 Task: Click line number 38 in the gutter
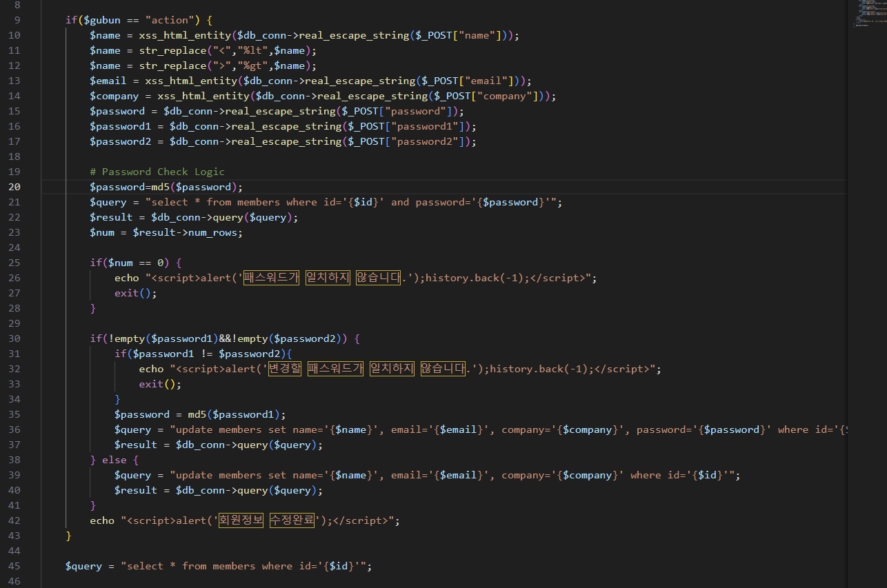click(14, 460)
